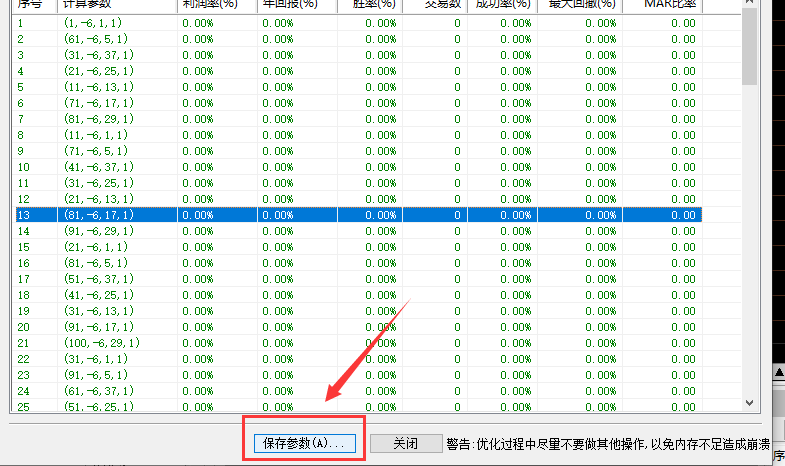Select the row with parameters (41,-6,37,1)

(358, 167)
